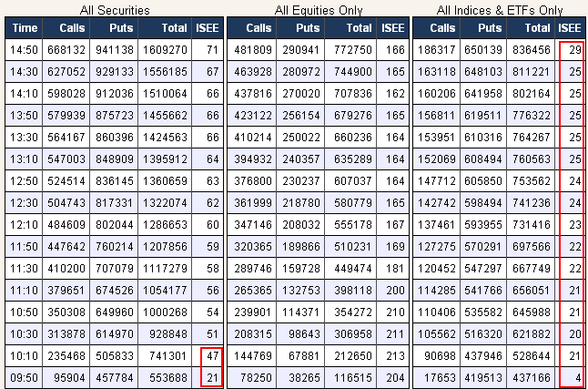Click the 12:30 time cell

(24, 203)
